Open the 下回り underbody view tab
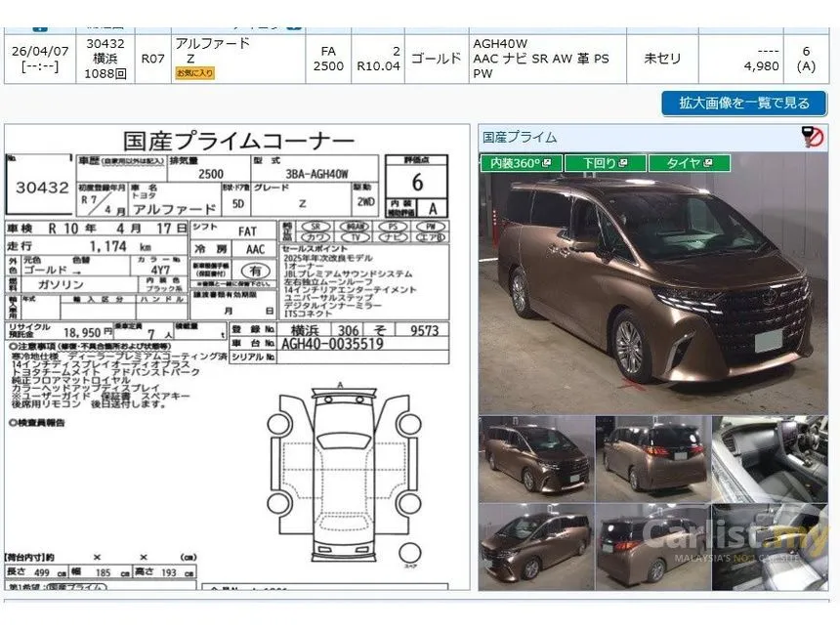840x630 pixels. pos(605,163)
